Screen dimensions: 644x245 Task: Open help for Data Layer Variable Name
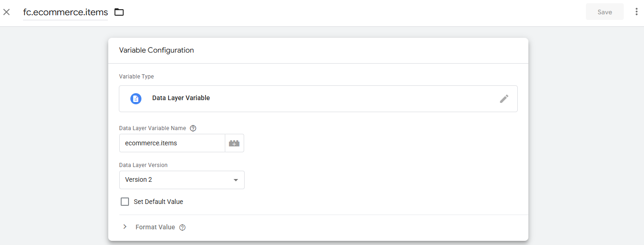click(193, 128)
